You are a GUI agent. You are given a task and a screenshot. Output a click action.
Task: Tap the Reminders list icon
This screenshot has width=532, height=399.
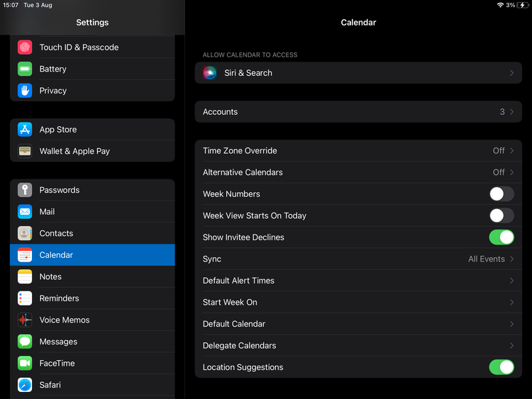point(25,298)
